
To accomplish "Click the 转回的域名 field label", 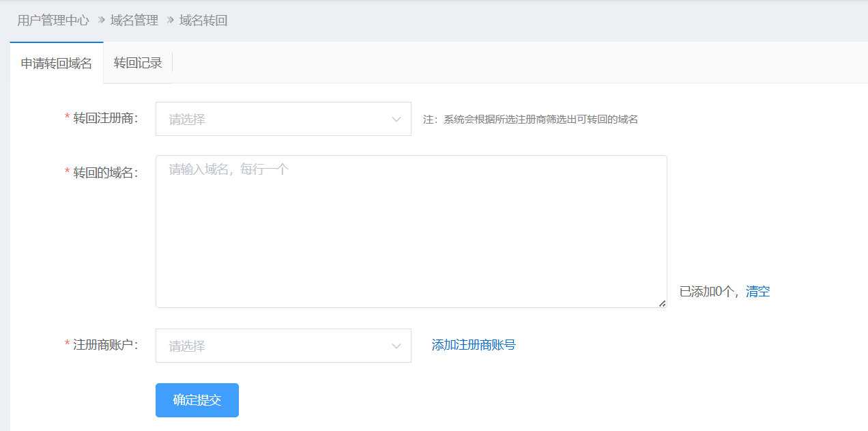I will tap(105, 172).
